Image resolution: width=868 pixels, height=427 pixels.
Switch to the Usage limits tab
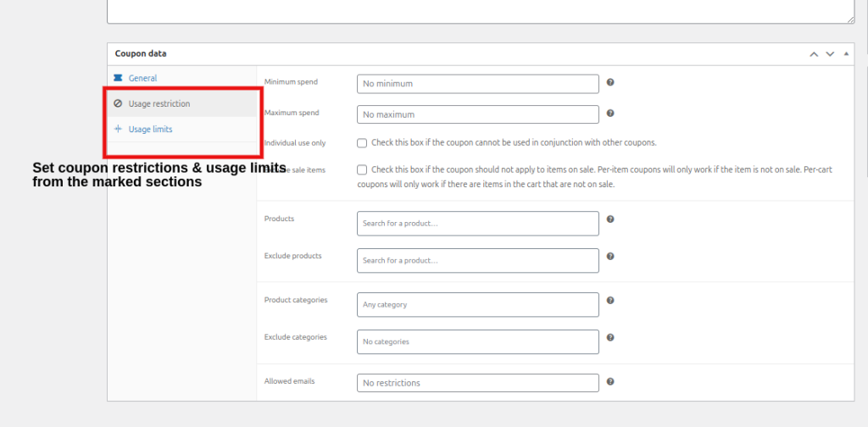[150, 130]
